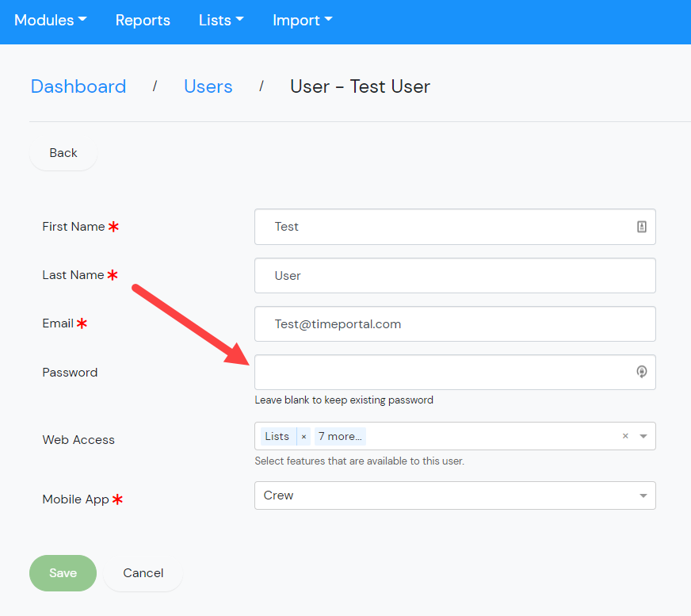Click the Web Access label
This screenshot has width=691, height=616.
pos(78,440)
